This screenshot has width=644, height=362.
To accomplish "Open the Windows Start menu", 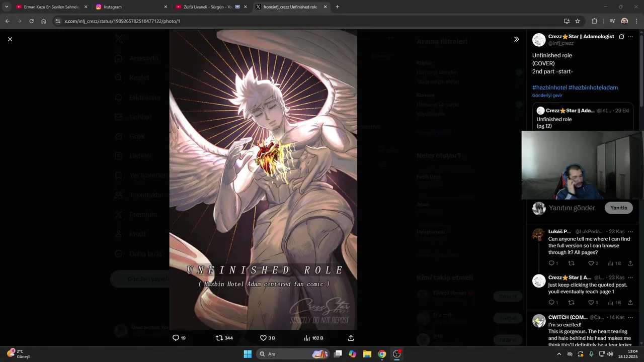I will pos(248,354).
